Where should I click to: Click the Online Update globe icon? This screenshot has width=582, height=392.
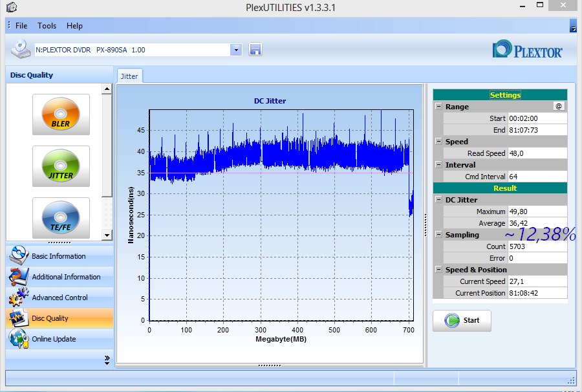point(19,338)
